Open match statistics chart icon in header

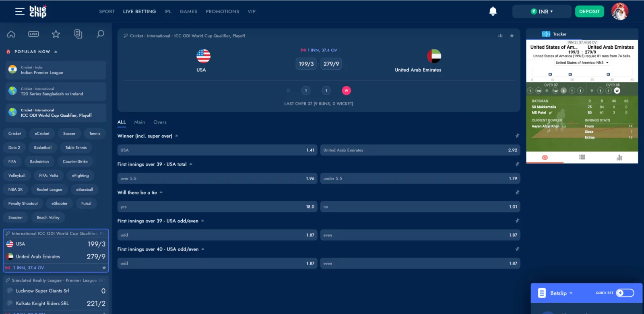[x=500, y=36]
